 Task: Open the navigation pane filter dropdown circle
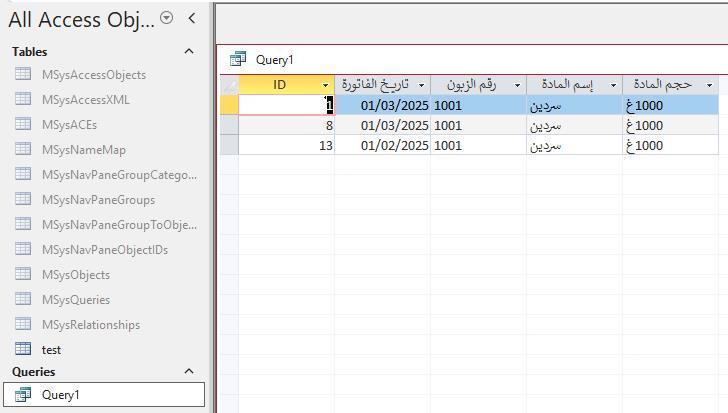click(166, 18)
